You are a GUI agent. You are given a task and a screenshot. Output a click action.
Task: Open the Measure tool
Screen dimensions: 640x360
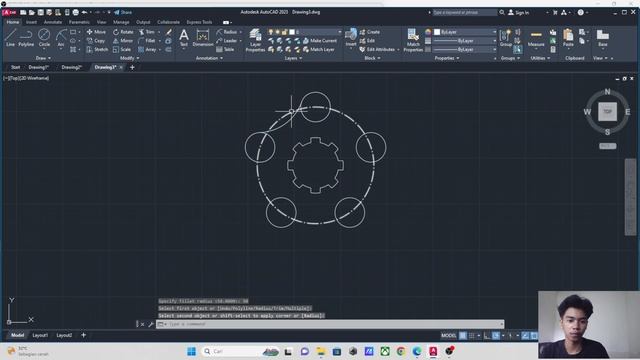[x=536, y=38]
